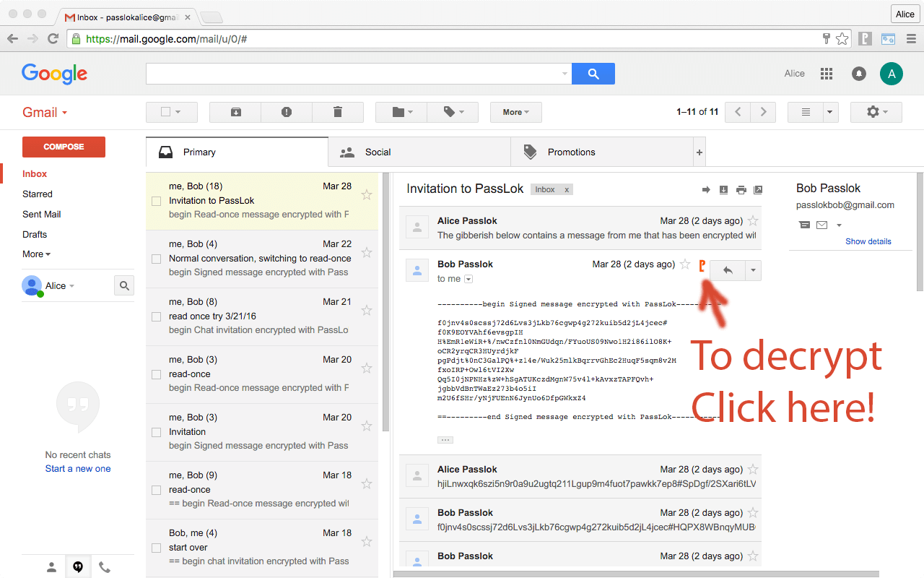Open the Gmail product switcher dropdown

45,112
